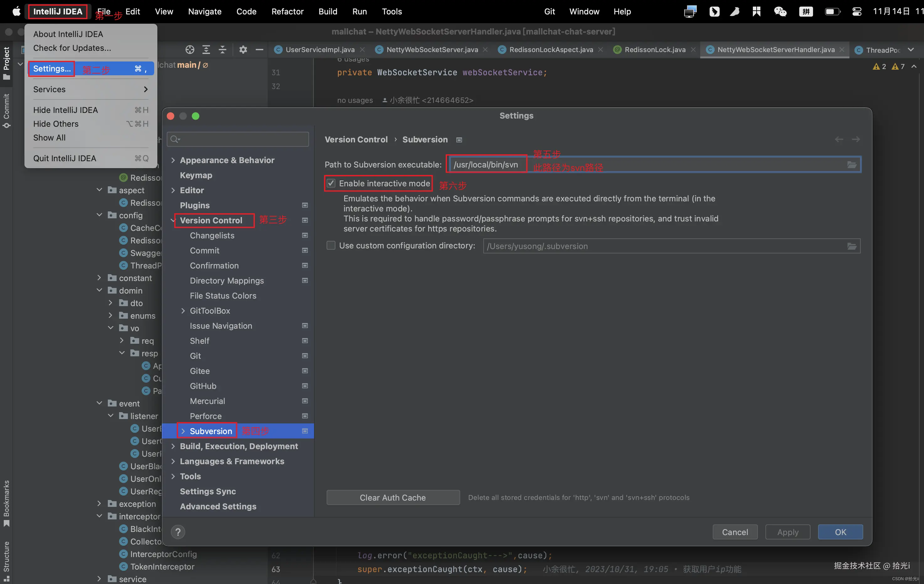
Task: Select Directory Mappings in Version Control
Action: 226,281
